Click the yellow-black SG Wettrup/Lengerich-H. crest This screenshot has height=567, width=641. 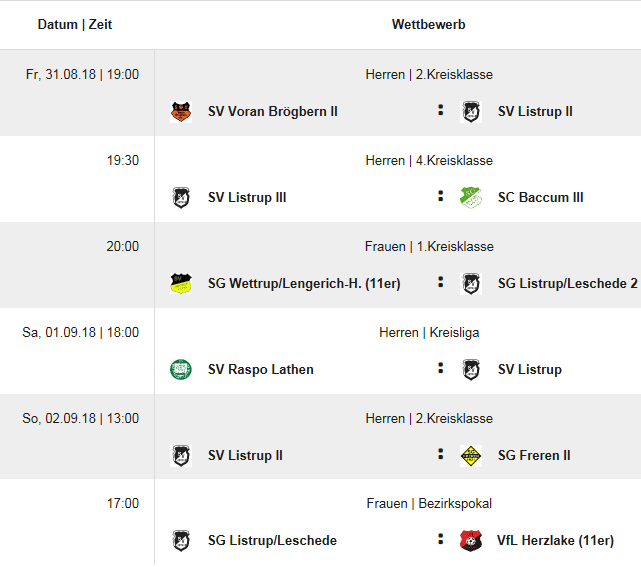(181, 284)
